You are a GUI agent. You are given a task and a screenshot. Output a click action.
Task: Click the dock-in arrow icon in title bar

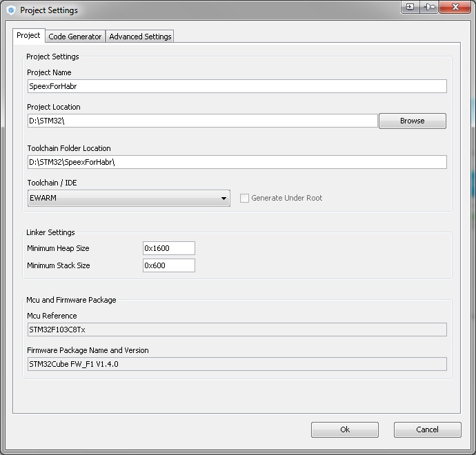[410, 7]
